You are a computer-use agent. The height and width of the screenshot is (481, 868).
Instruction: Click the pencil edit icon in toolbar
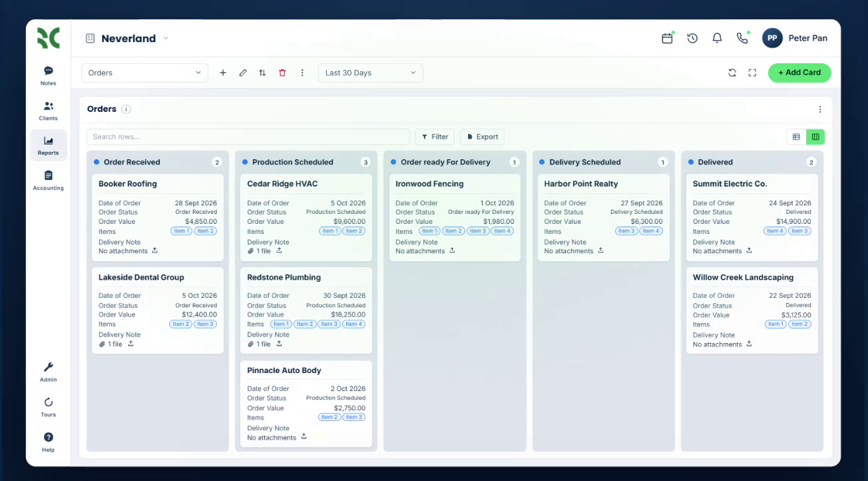[243, 73]
